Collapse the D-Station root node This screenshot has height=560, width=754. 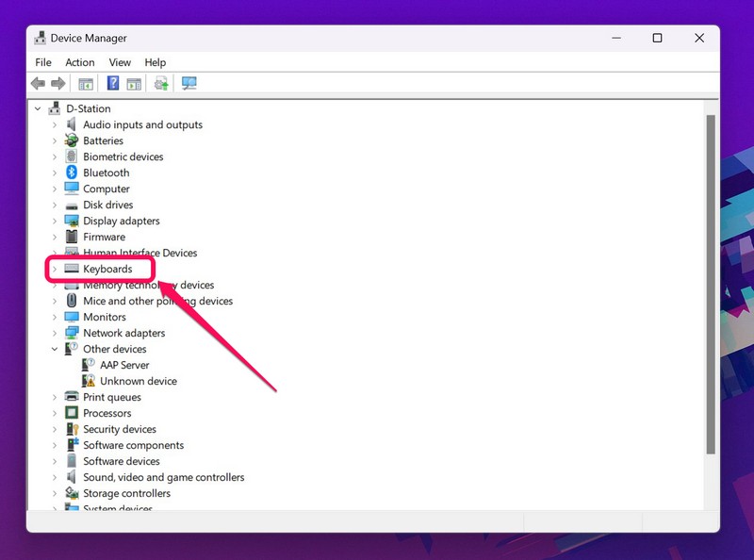(x=38, y=108)
